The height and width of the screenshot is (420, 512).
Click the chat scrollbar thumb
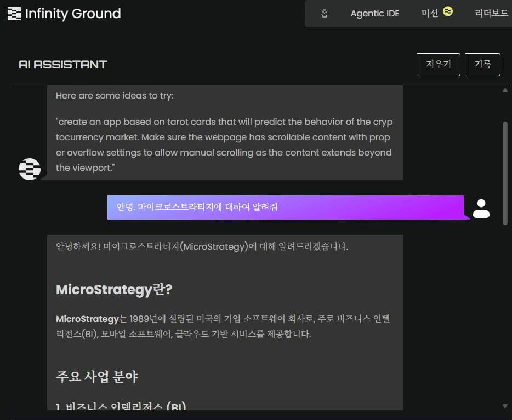pyautogui.click(x=505, y=173)
